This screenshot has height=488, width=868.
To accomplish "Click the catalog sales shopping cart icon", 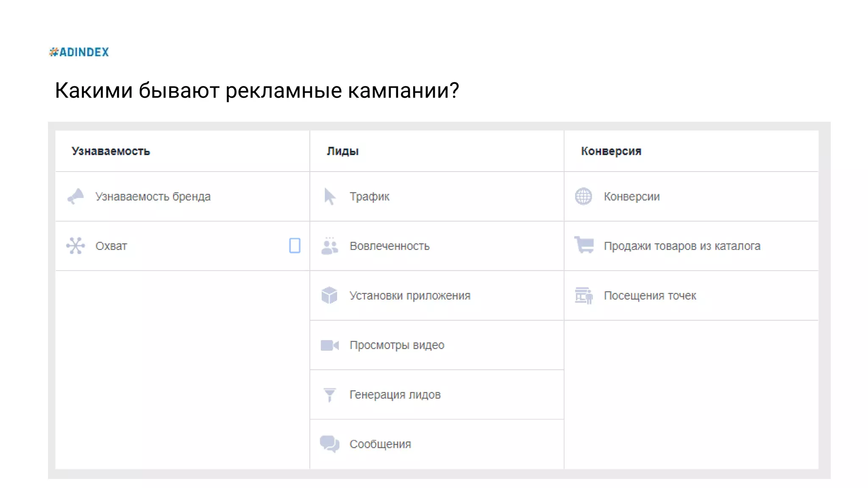I will point(584,245).
